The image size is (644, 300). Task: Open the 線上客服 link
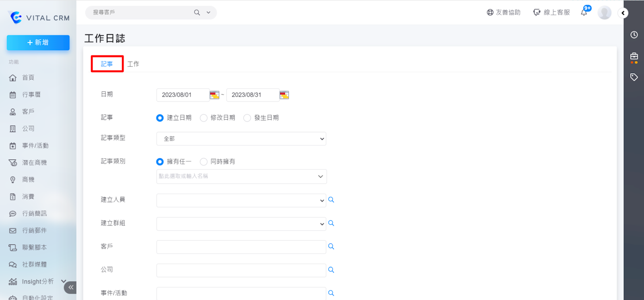click(551, 12)
